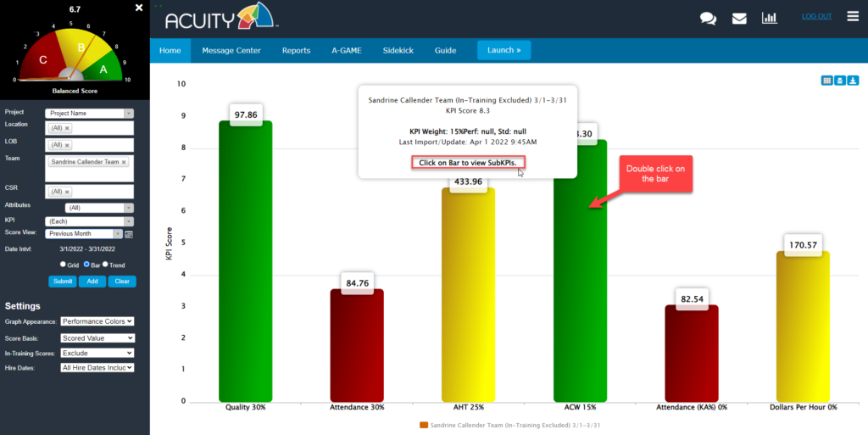
Task: Select the Grid radio button
Action: (63, 265)
